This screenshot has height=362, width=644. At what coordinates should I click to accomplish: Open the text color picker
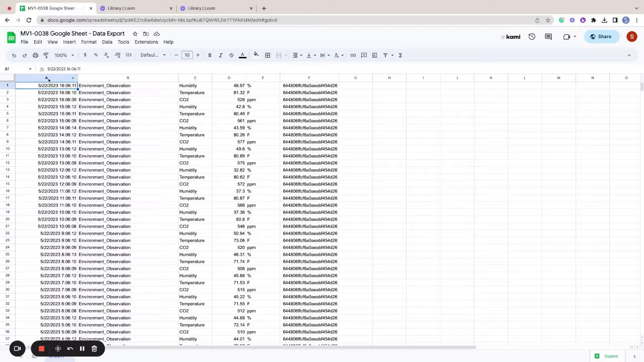(x=243, y=55)
